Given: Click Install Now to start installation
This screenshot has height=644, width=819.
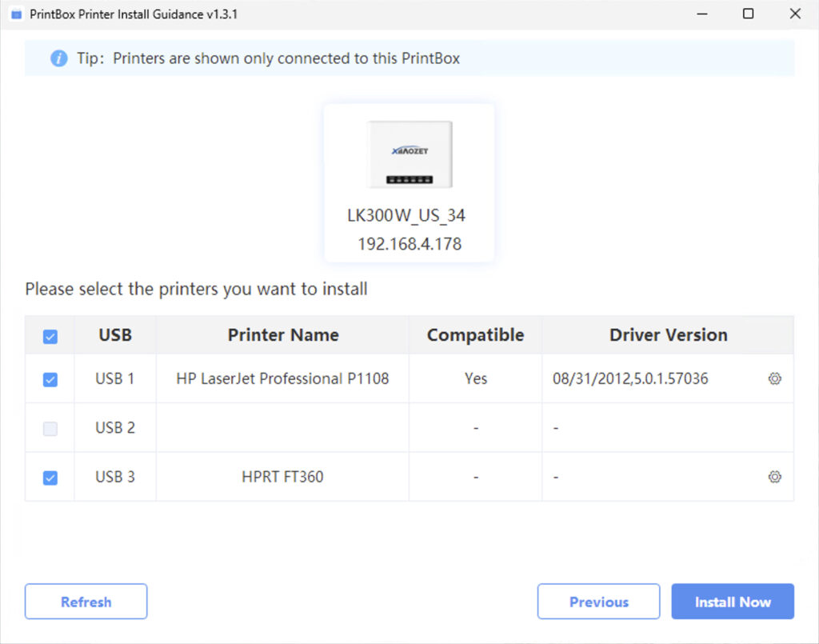Looking at the screenshot, I should (733, 602).
